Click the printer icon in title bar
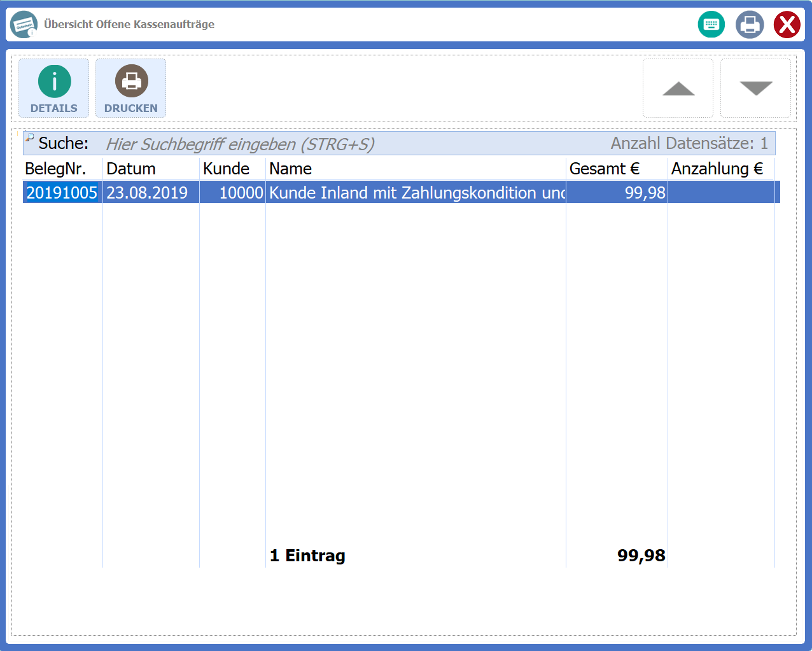This screenshot has height=651, width=812. pos(749,25)
